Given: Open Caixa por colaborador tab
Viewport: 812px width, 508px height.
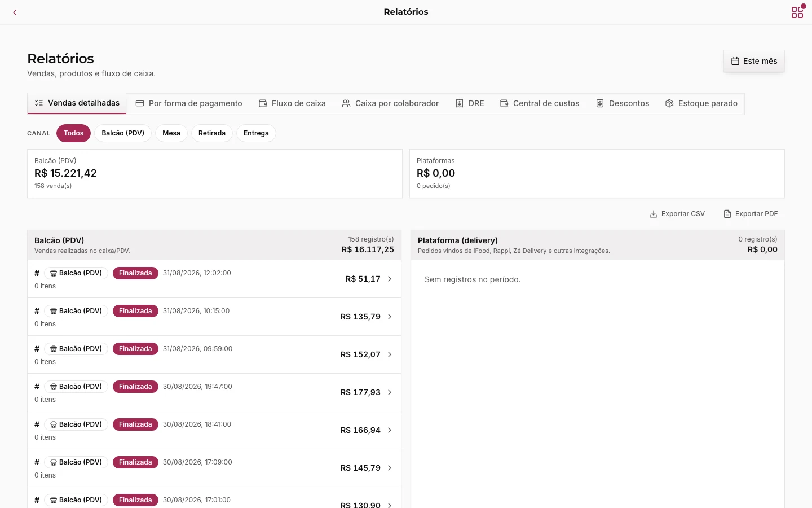Looking at the screenshot, I should click(x=390, y=103).
